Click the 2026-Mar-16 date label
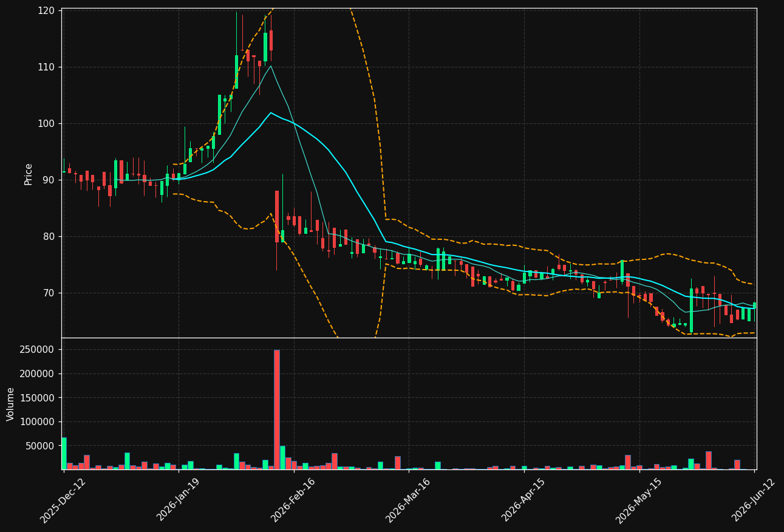Image resolution: width=784 pixels, height=532 pixels. pyautogui.click(x=408, y=500)
